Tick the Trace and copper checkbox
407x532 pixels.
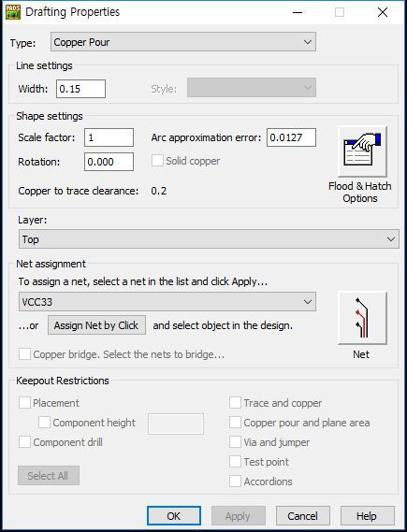click(235, 403)
